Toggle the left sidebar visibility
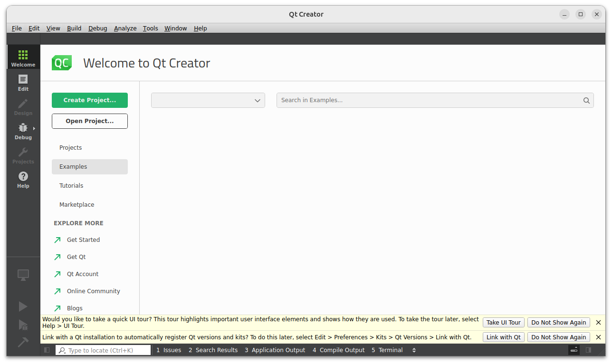The width and height of the screenshot is (612, 364). pos(47,350)
